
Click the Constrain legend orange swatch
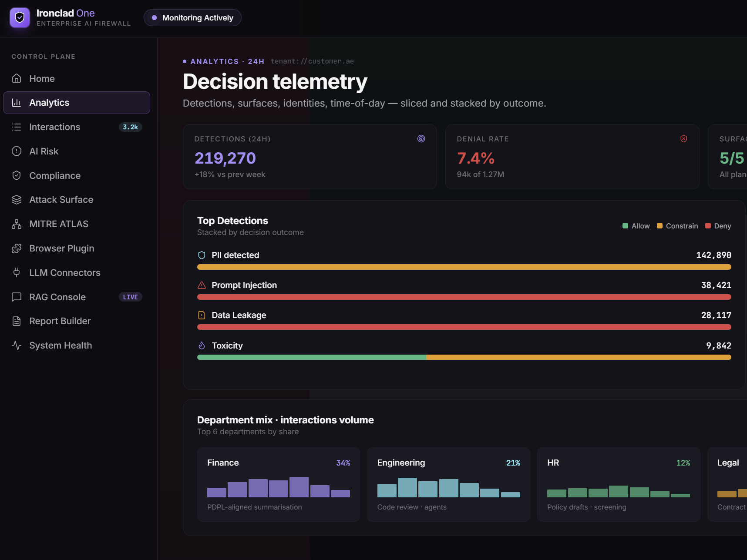click(x=660, y=226)
